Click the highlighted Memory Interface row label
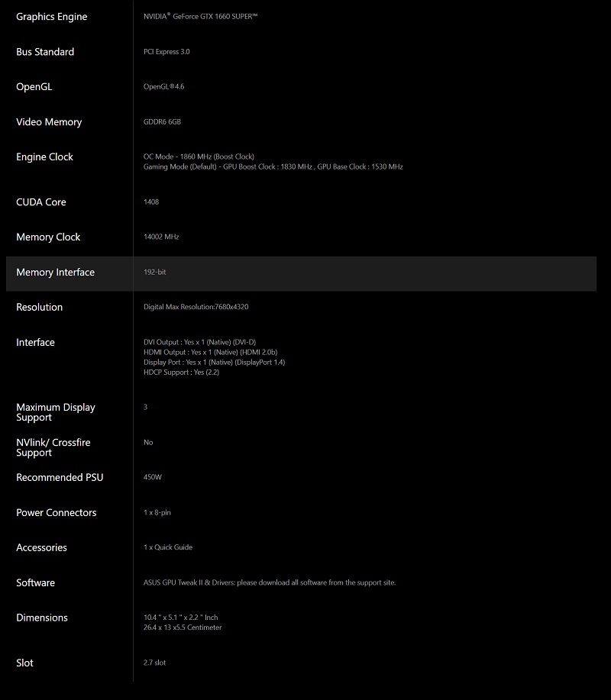 55,273
